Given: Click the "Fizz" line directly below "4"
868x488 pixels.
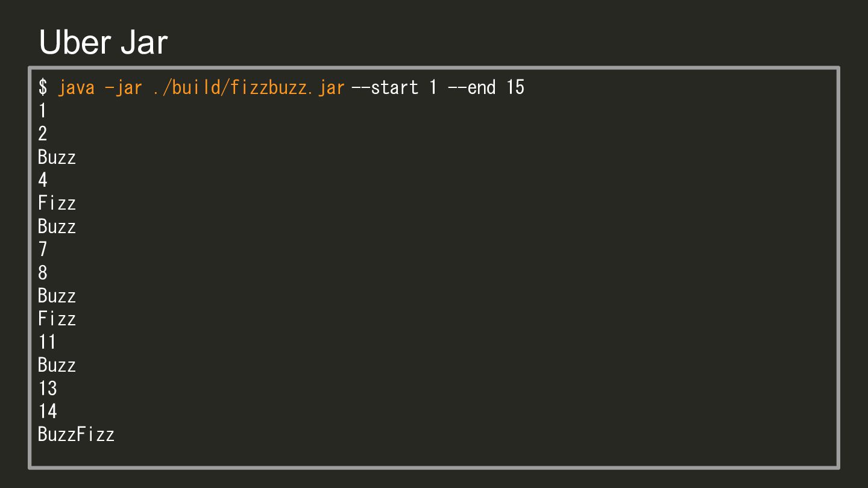Looking at the screenshot, I should click(57, 203).
